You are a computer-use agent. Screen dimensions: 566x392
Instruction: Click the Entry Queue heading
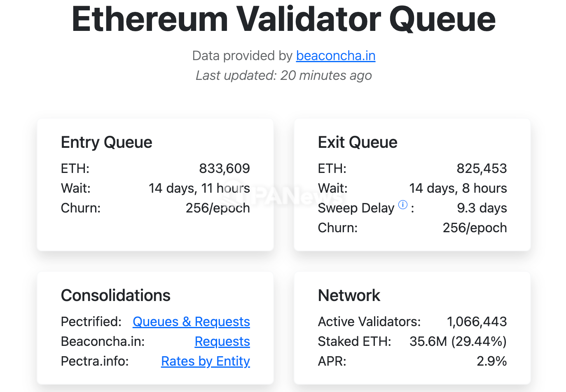106,142
